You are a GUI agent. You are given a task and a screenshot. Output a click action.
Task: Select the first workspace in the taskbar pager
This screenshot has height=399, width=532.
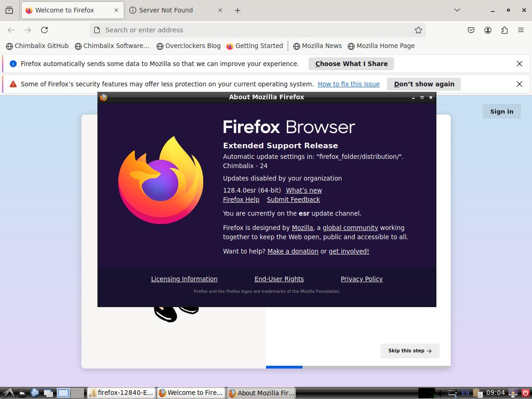click(x=63, y=393)
